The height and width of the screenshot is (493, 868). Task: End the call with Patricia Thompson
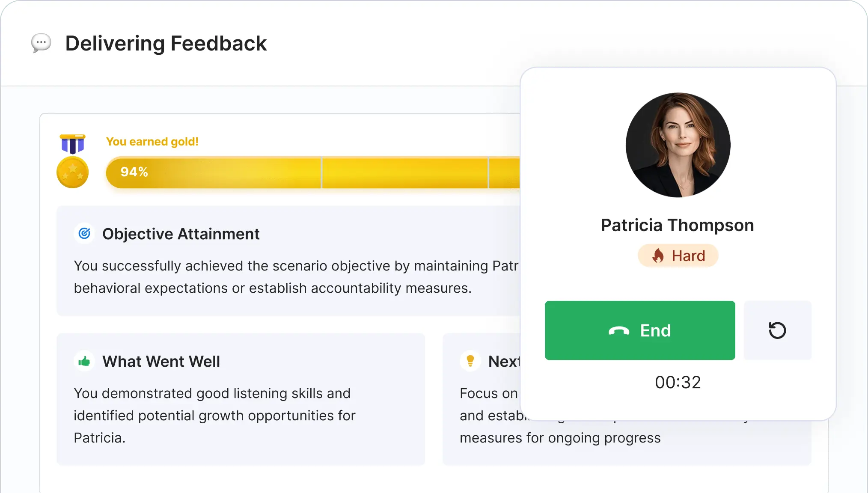click(640, 330)
